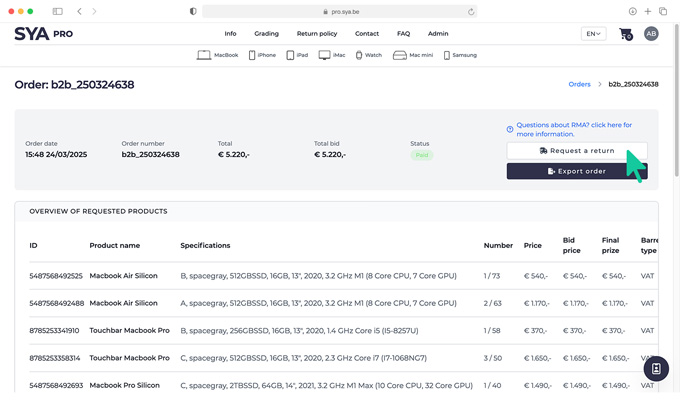
Task: Open the floating contact widget button
Action: pos(656,369)
